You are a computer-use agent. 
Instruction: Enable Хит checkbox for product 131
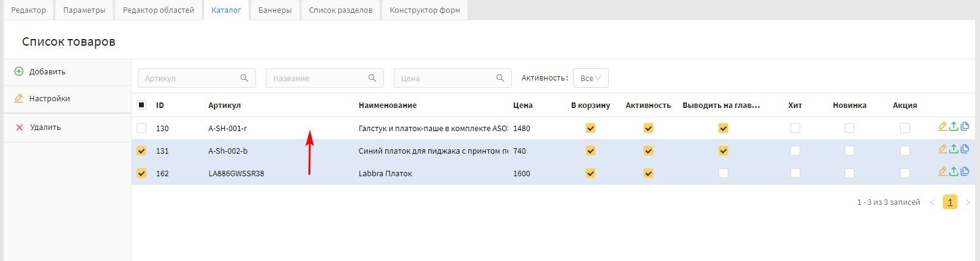point(795,151)
